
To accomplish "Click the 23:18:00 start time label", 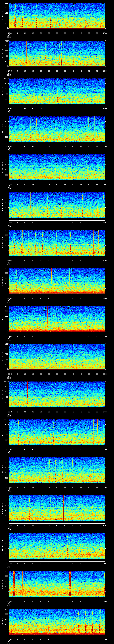I will [9, 109].
